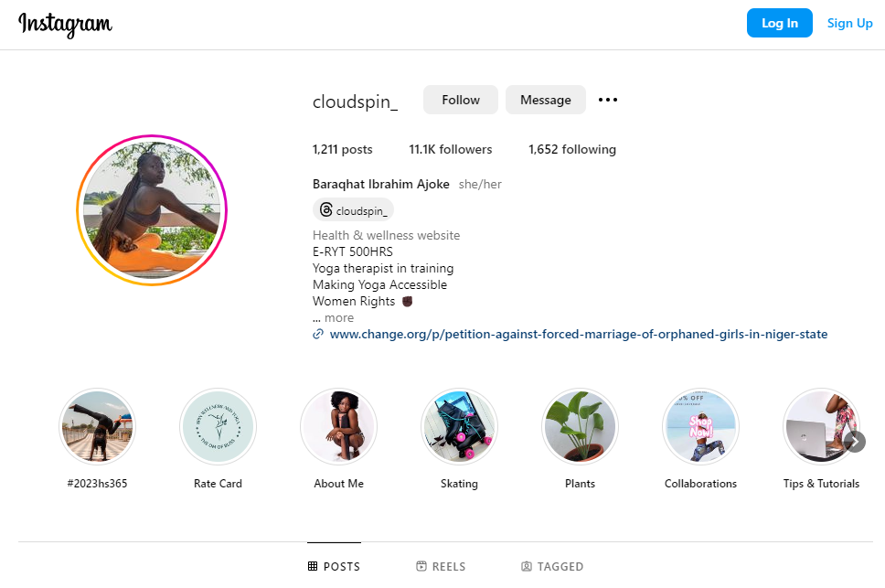Select the Posts tab
This screenshot has height=588, width=885.
[x=334, y=566]
